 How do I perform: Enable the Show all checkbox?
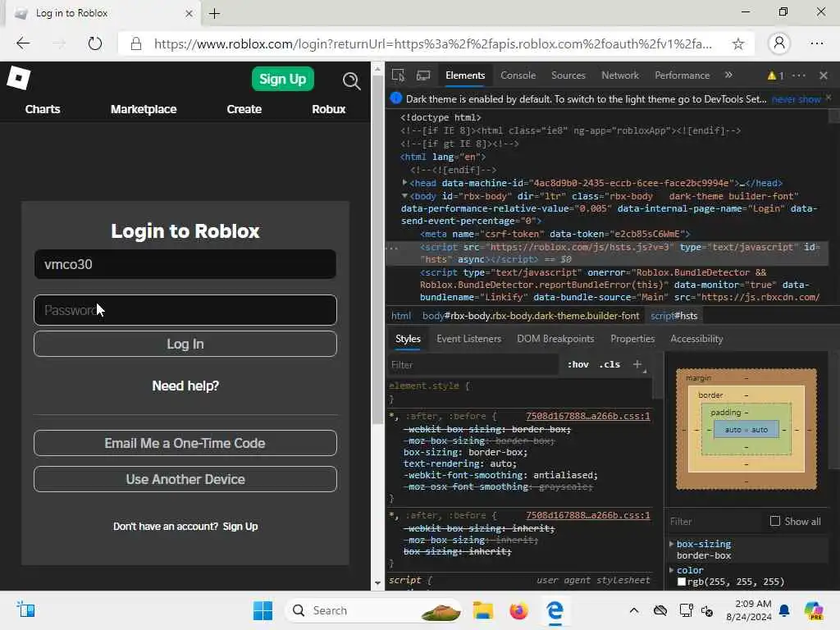tap(774, 521)
